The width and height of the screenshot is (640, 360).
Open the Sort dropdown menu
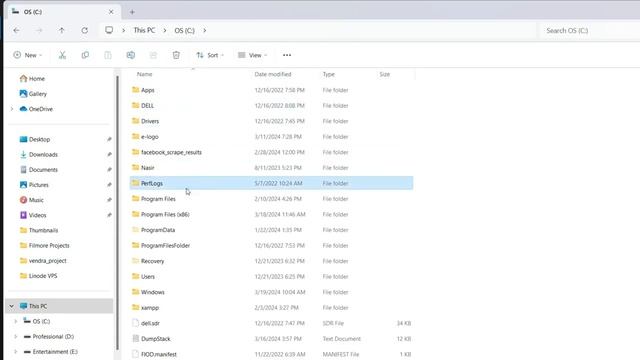coord(210,55)
